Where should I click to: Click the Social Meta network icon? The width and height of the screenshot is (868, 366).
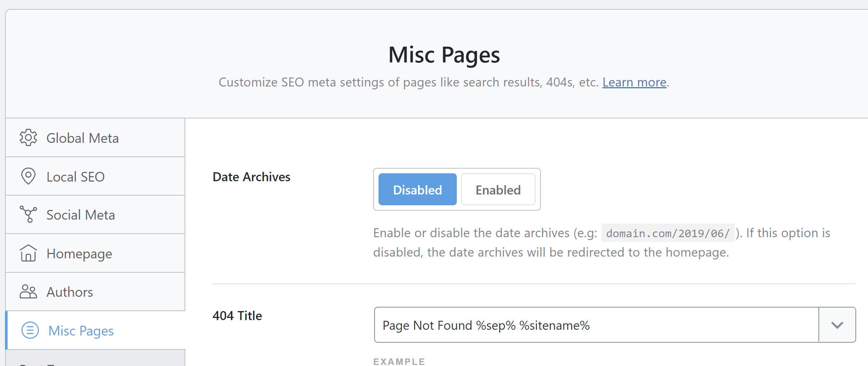[29, 214]
